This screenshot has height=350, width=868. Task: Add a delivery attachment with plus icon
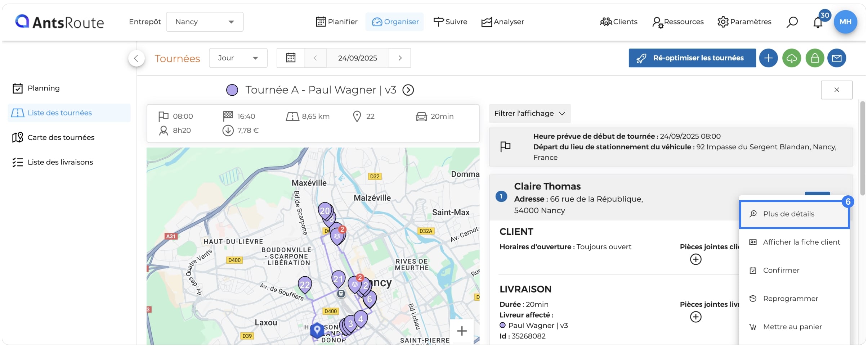(x=695, y=317)
